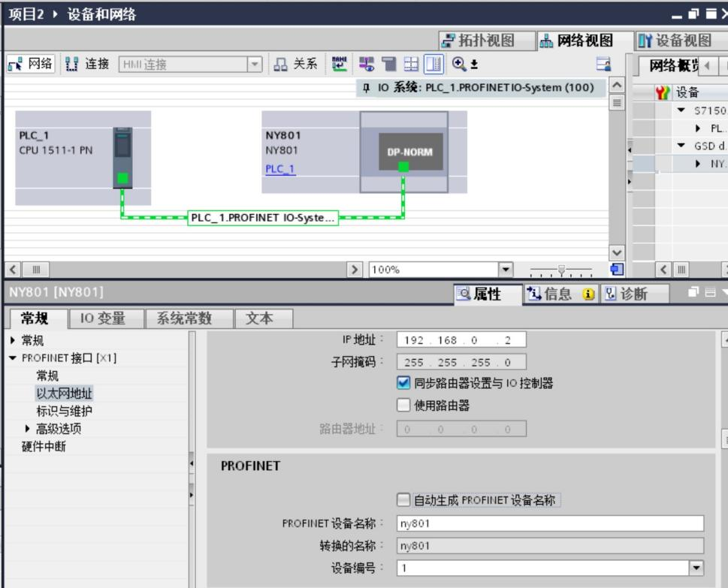Collapse the GSD d.. row in network overview
This screenshot has width=728, height=588.
[681, 145]
